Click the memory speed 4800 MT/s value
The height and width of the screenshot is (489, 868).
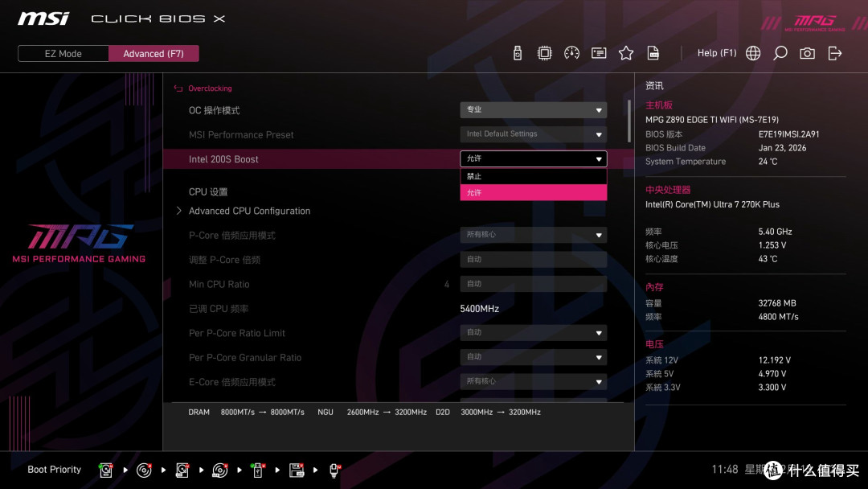(778, 317)
